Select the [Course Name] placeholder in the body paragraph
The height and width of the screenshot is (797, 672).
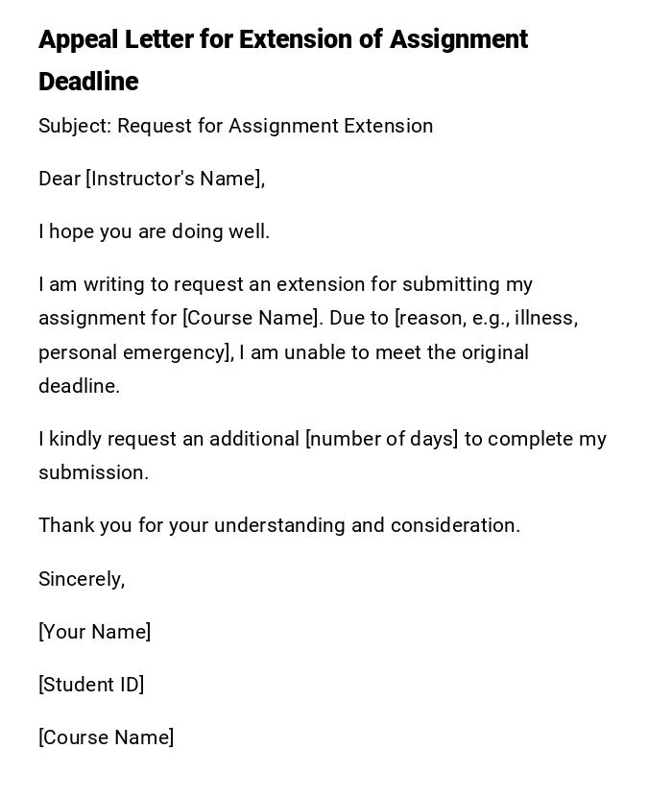click(x=251, y=318)
